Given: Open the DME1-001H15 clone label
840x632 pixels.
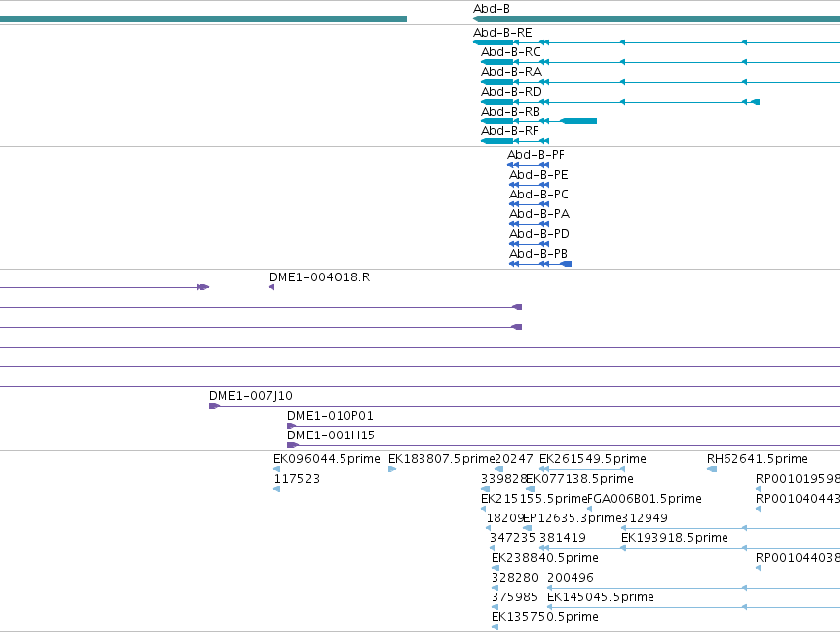Looking at the screenshot, I should (331, 435).
